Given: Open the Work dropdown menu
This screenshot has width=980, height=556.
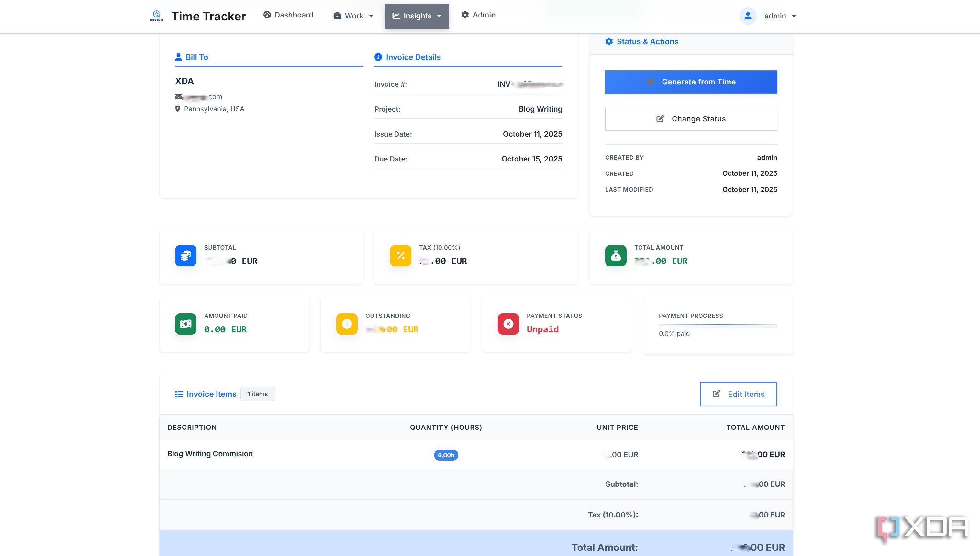Looking at the screenshot, I should (x=353, y=16).
